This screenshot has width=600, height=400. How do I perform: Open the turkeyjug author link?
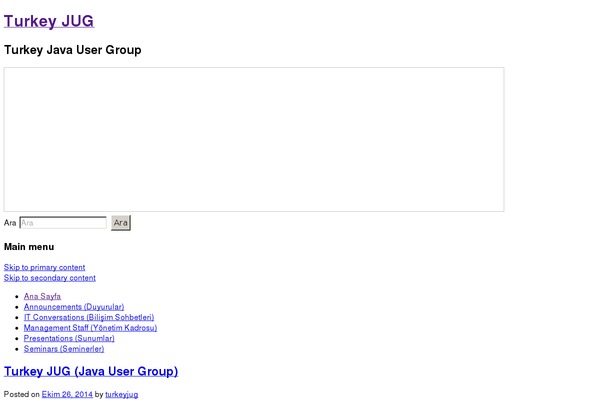tap(122, 394)
